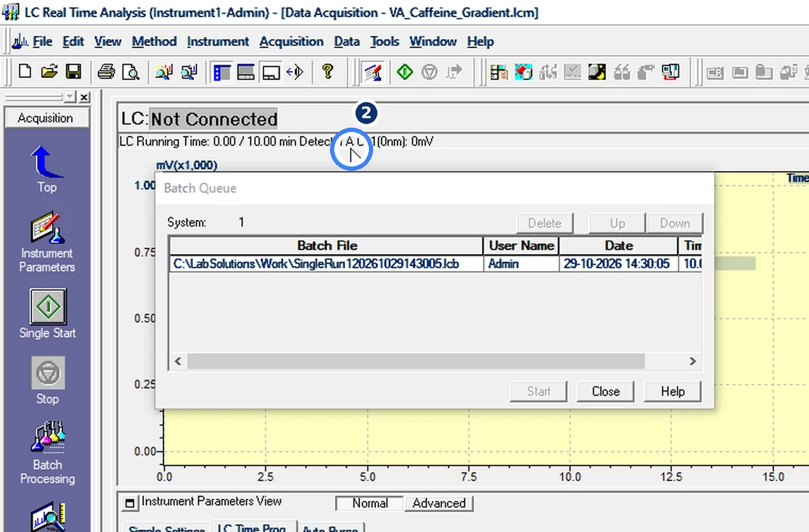Click Down button in Batch Queue
This screenshot has width=809, height=532.
click(674, 223)
